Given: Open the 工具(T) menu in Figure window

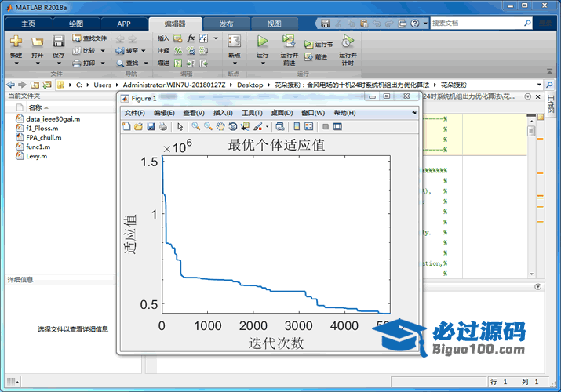Looking at the screenshot, I should [x=252, y=113].
